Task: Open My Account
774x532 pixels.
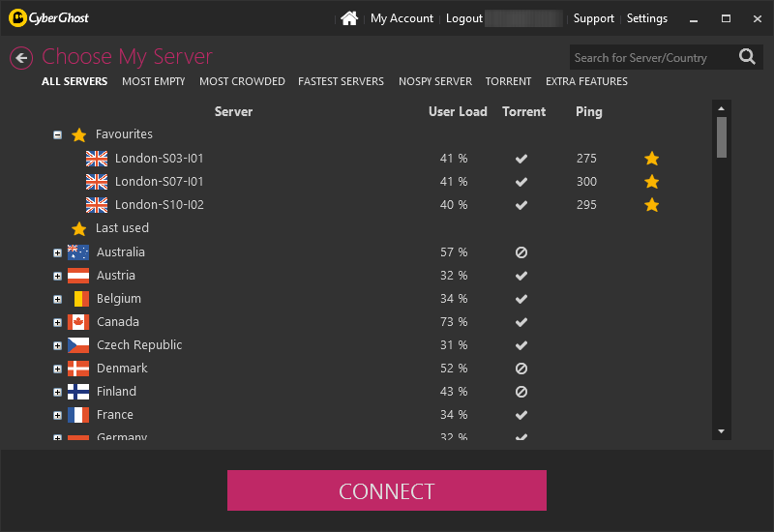Action: (x=402, y=18)
